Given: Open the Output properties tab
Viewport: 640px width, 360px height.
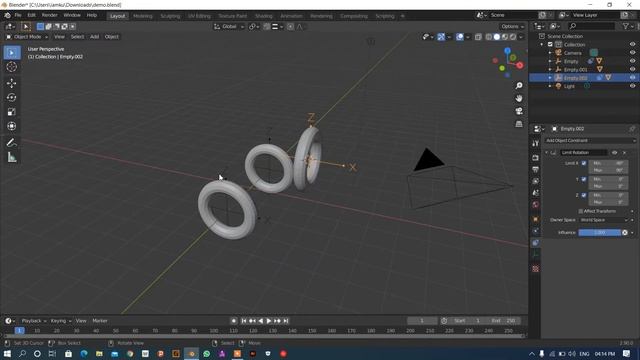Looking at the screenshot, I should point(536,169).
